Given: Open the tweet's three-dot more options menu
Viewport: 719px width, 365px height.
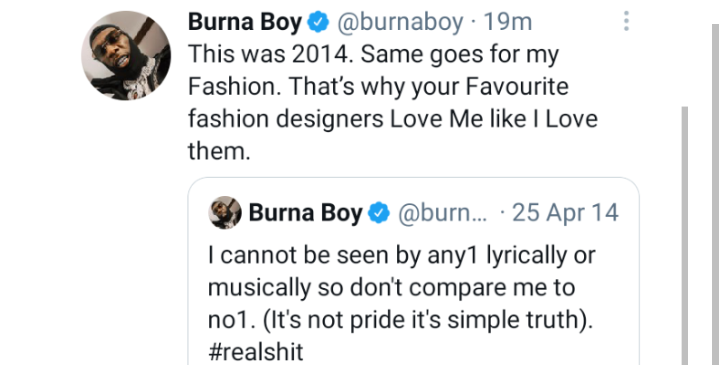Looking at the screenshot, I should click(x=626, y=21).
